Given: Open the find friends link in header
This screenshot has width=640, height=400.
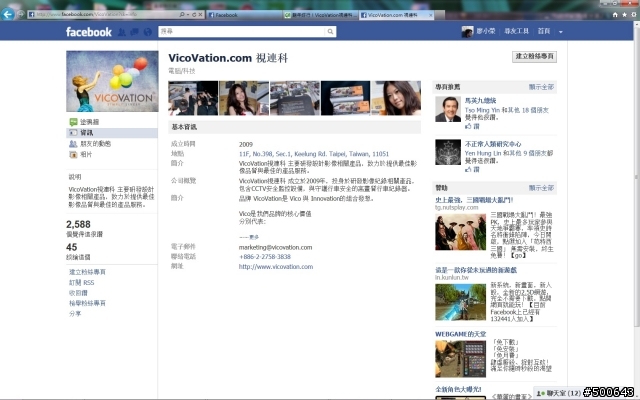Looking at the screenshot, I should coord(516,31).
